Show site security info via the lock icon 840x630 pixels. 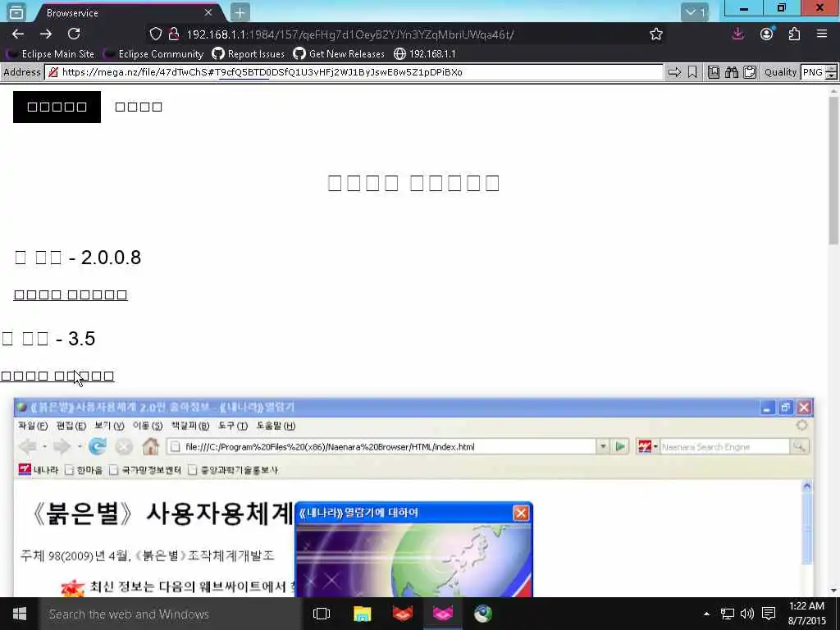click(x=174, y=34)
